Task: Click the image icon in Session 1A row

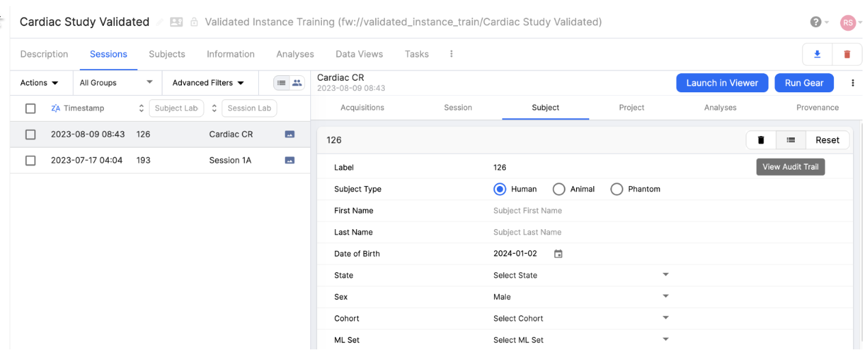Action: [290, 161]
